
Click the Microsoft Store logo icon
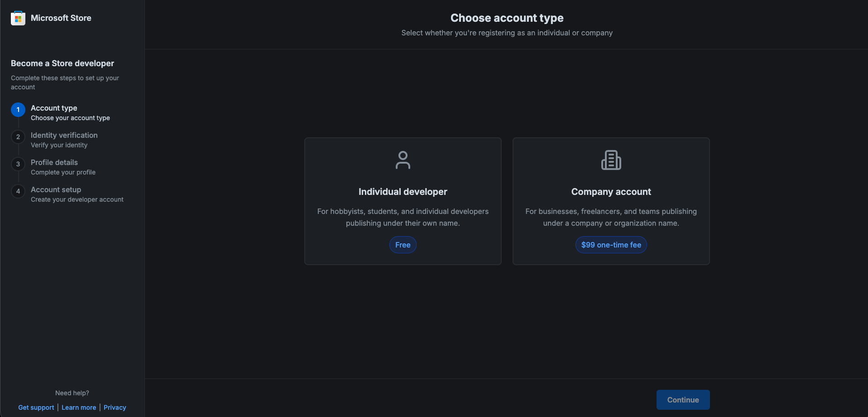tap(18, 18)
